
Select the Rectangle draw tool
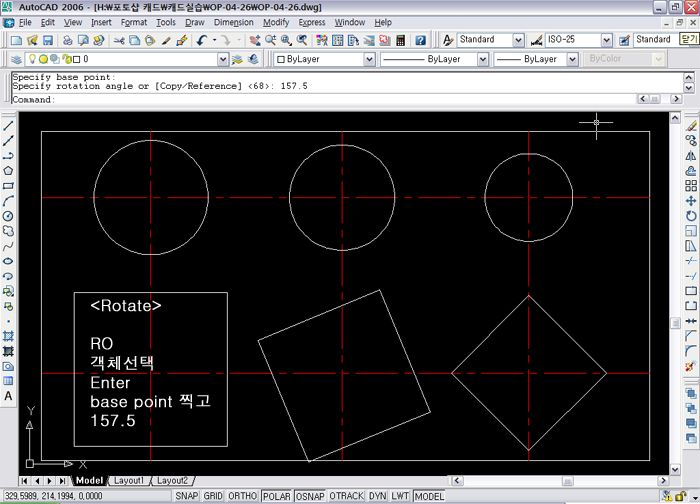(8, 186)
